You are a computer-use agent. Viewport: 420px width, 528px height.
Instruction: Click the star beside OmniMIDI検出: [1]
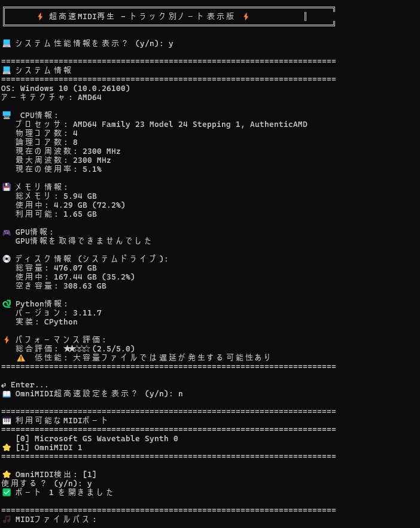coord(7,475)
